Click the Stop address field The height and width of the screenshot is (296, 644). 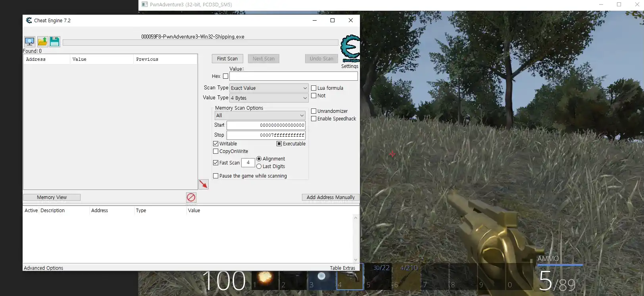click(x=266, y=135)
